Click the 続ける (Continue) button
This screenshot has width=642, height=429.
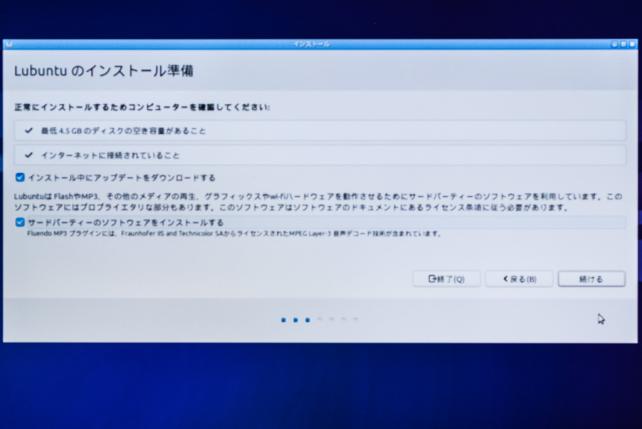(x=592, y=279)
